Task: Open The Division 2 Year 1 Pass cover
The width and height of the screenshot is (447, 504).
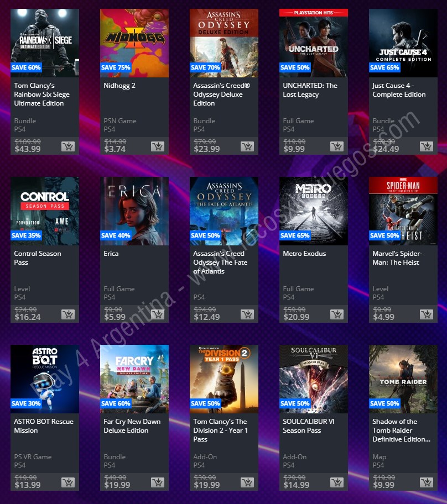Action: (224, 379)
